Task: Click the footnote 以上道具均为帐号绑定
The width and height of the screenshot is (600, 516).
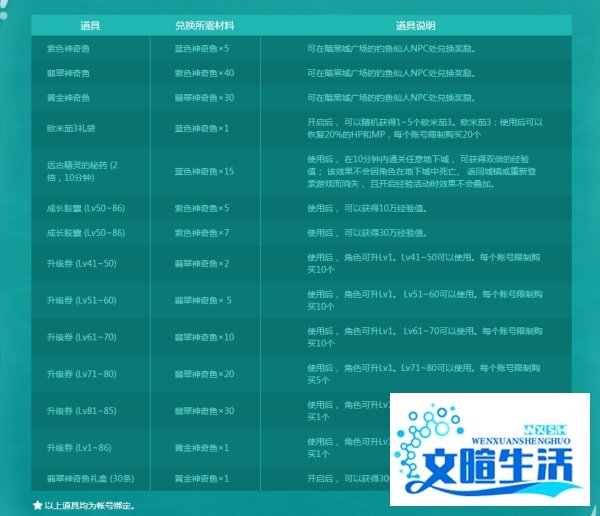Action: (90, 506)
